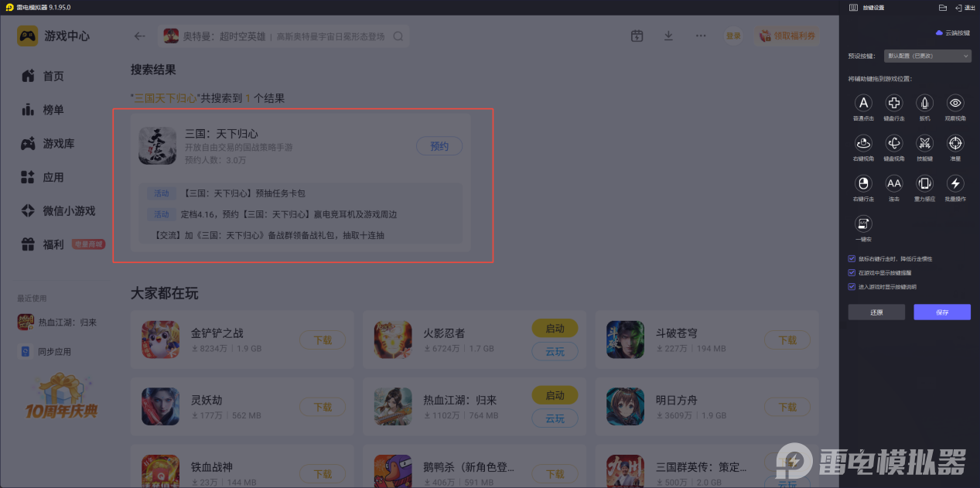
Task: Open recently used 热血江湖:归来
Action: 57,322
